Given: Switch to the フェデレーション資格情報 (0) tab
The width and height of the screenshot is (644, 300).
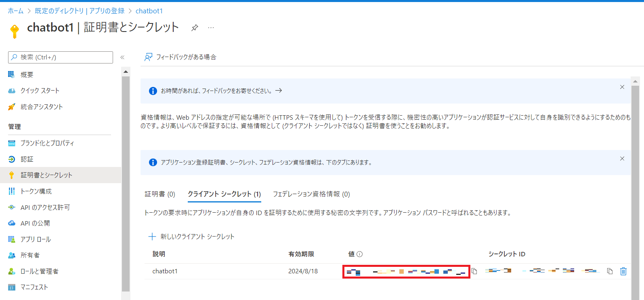Looking at the screenshot, I should (311, 194).
